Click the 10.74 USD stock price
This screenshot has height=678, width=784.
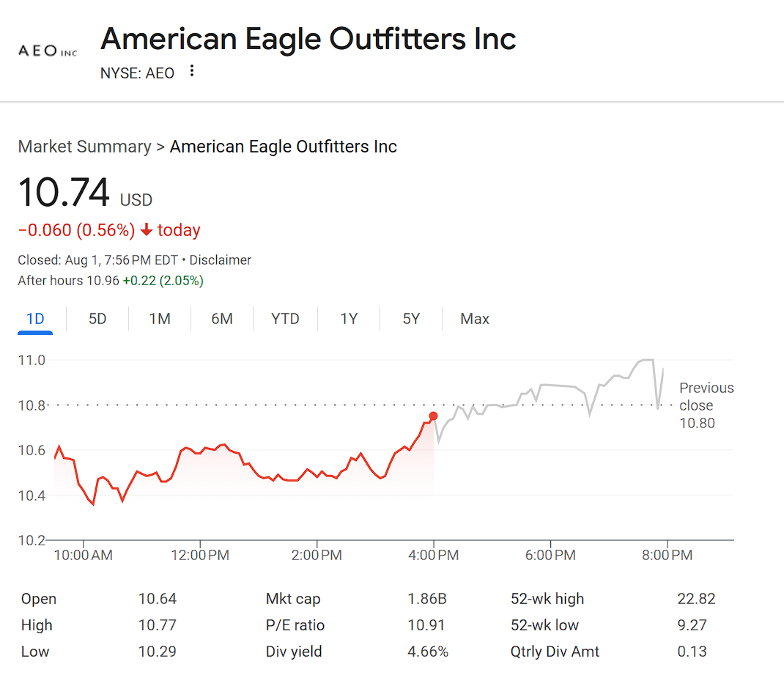coord(64,193)
